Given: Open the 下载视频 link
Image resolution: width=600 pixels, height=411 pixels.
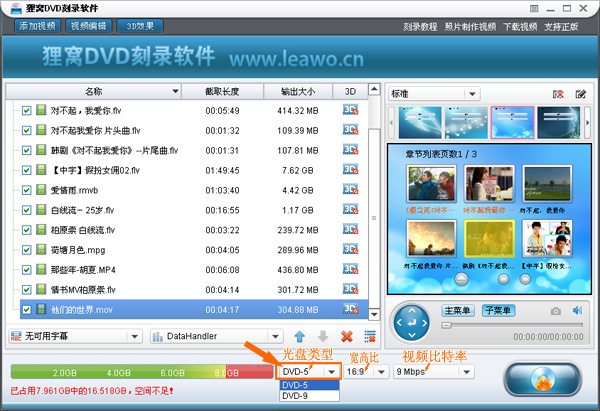Looking at the screenshot, I should click(520, 27).
